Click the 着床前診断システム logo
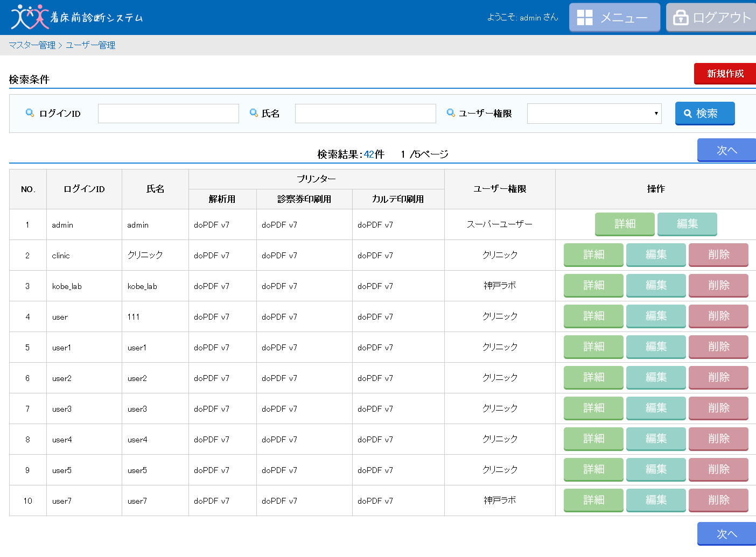This screenshot has height=557, width=756. [77, 17]
